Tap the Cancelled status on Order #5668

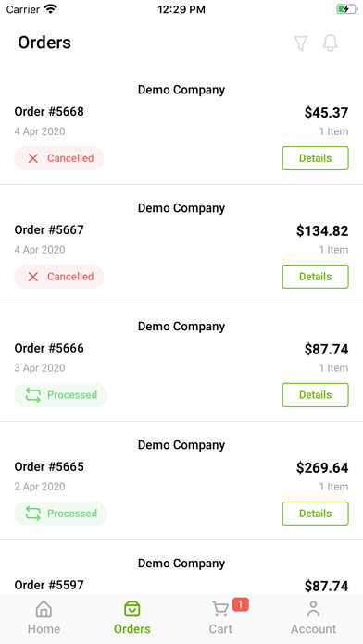click(59, 158)
